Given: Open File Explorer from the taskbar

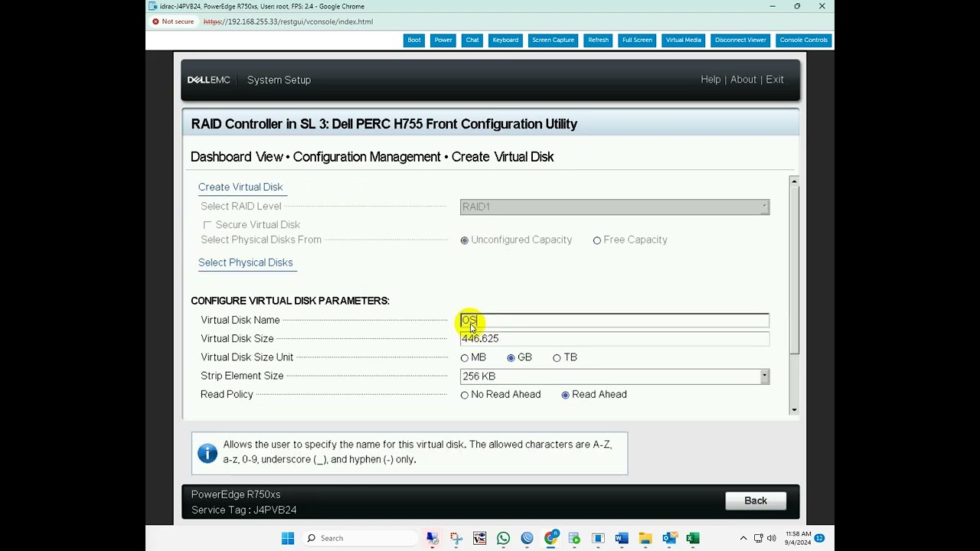Looking at the screenshot, I should (x=645, y=538).
